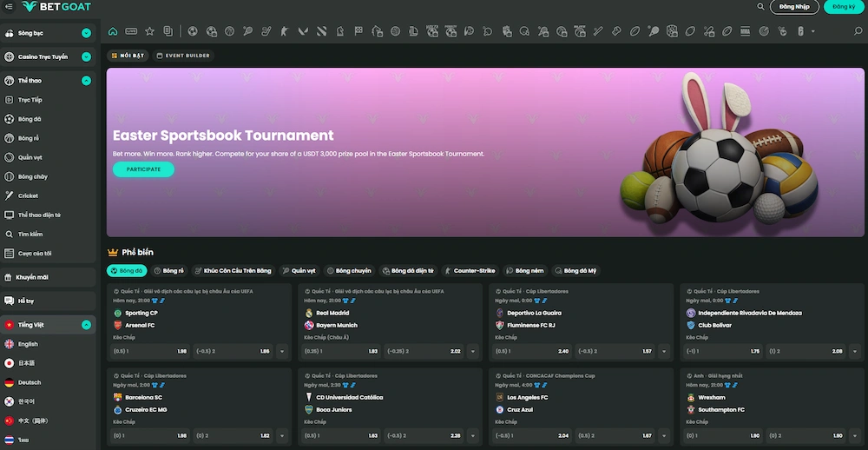Open Khuyến mãi promotions in the sidebar
Viewport: 868px width, 450px height.
click(33, 277)
